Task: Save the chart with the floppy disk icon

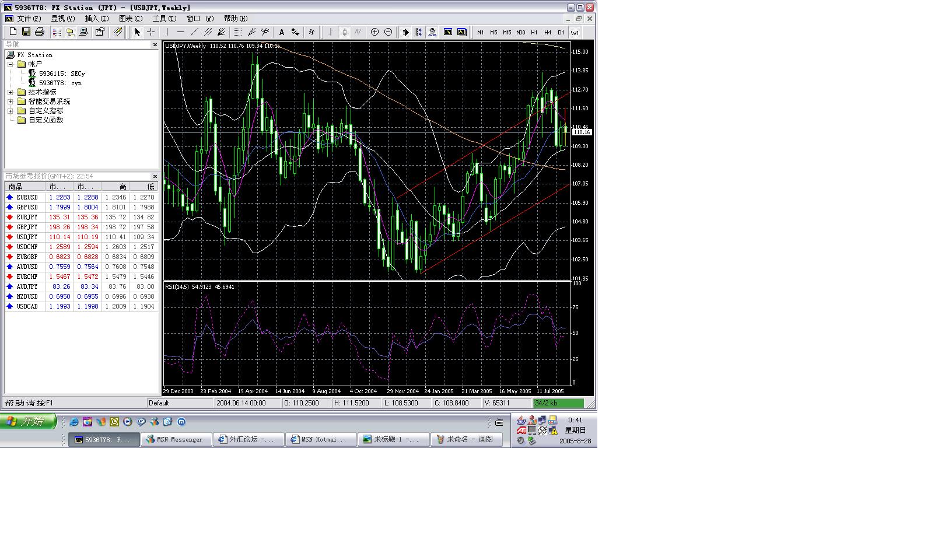Action: pyautogui.click(x=26, y=32)
